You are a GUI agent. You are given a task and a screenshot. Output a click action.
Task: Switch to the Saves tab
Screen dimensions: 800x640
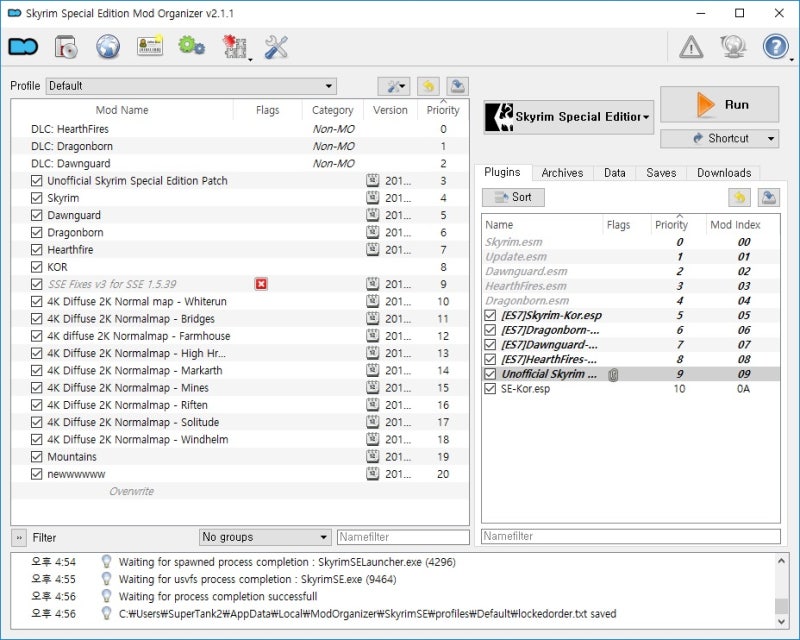(661, 173)
